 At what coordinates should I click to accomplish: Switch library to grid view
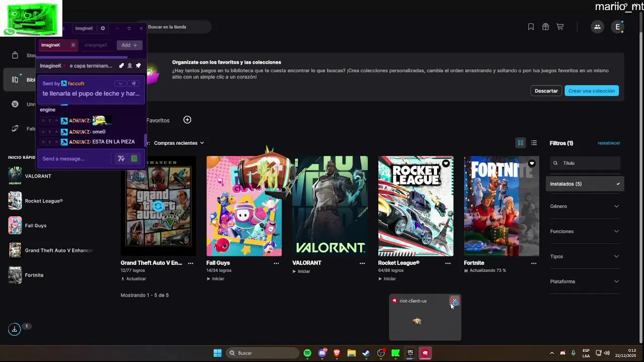[520, 143]
